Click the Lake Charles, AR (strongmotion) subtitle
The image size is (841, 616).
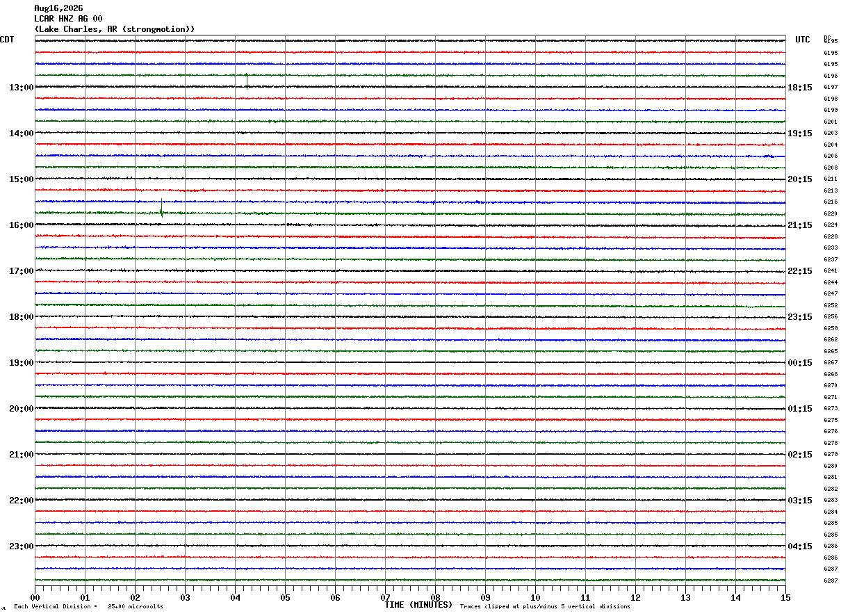point(115,29)
